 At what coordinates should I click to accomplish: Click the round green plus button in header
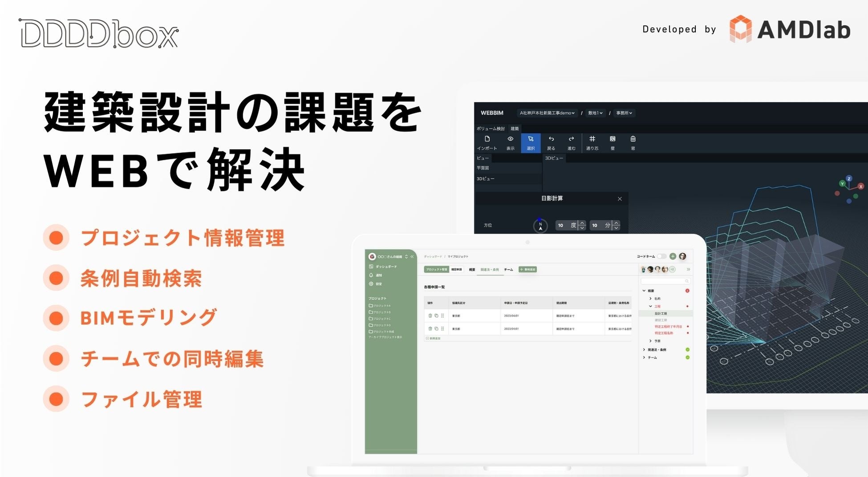pyautogui.click(x=673, y=256)
